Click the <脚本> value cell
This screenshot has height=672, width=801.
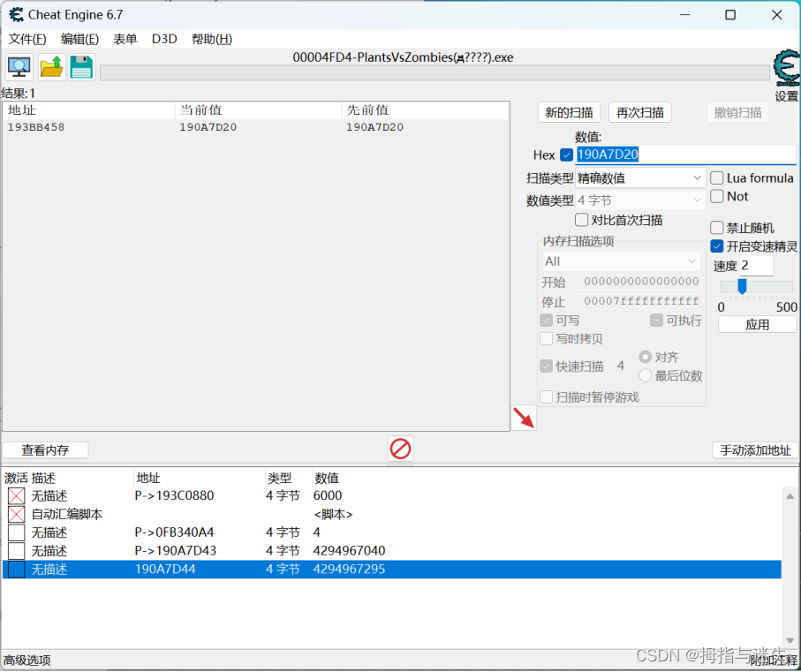333,514
